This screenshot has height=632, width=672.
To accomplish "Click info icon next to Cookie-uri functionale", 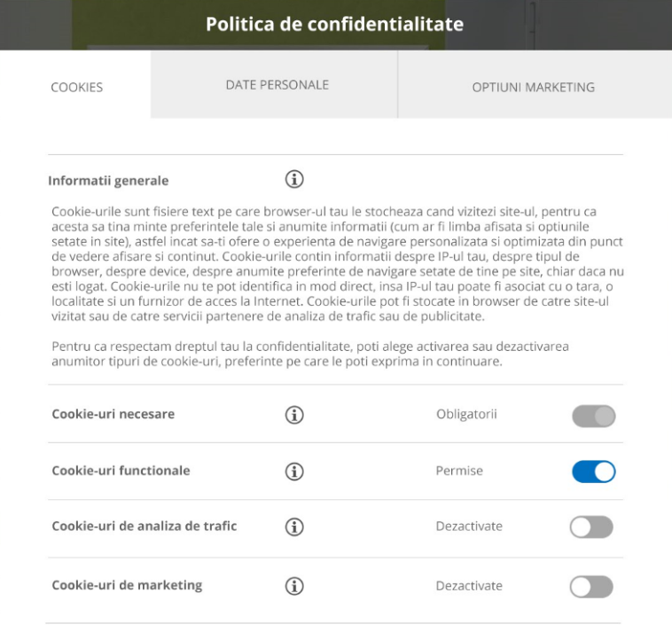I will (294, 472).
